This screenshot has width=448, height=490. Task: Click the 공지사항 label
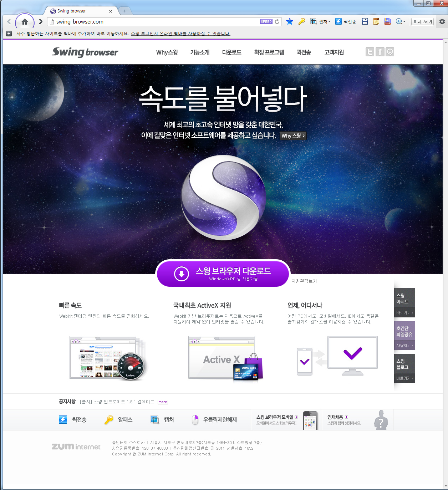(67, 402)
